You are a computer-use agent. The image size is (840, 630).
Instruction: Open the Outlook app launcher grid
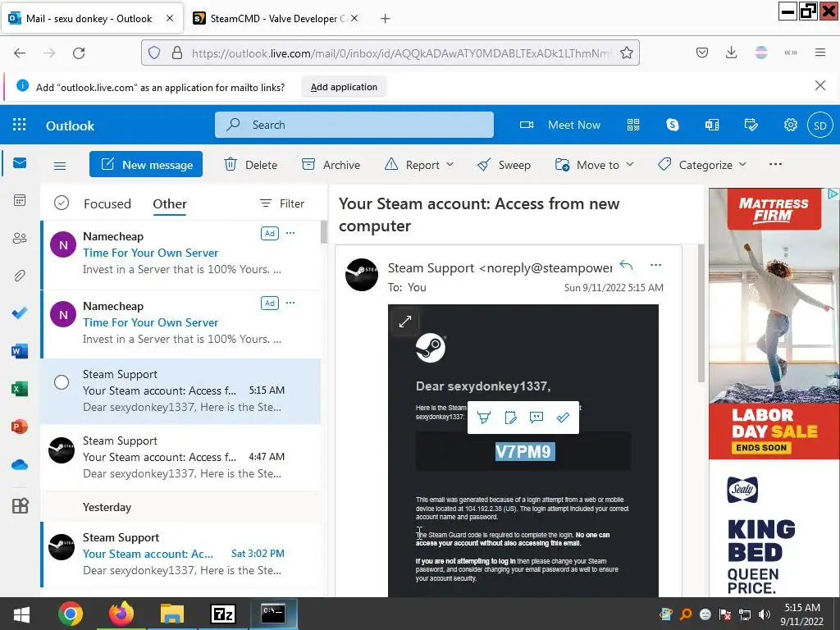point(20,125)
